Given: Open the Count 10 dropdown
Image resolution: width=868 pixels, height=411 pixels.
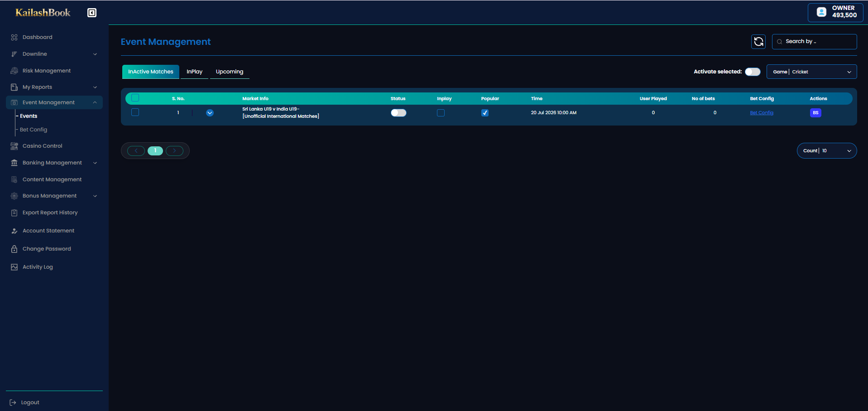Looking at the screenshot, I should [827, 151].
